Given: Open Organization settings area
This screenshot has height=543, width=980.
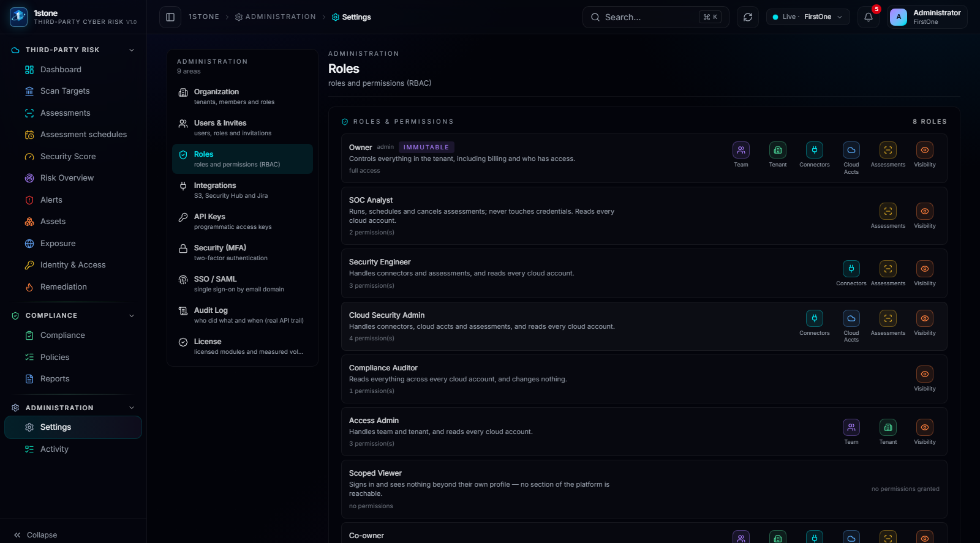Looking at the screenshot, I should 243,97.
